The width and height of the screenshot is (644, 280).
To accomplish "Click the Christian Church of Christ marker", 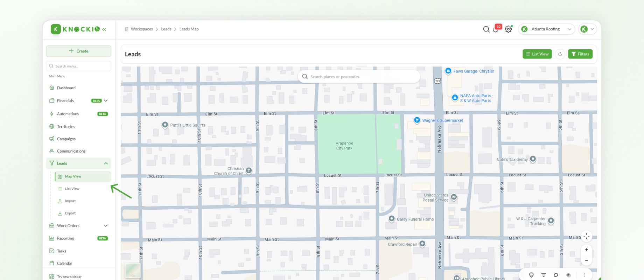I will (248, 170).
